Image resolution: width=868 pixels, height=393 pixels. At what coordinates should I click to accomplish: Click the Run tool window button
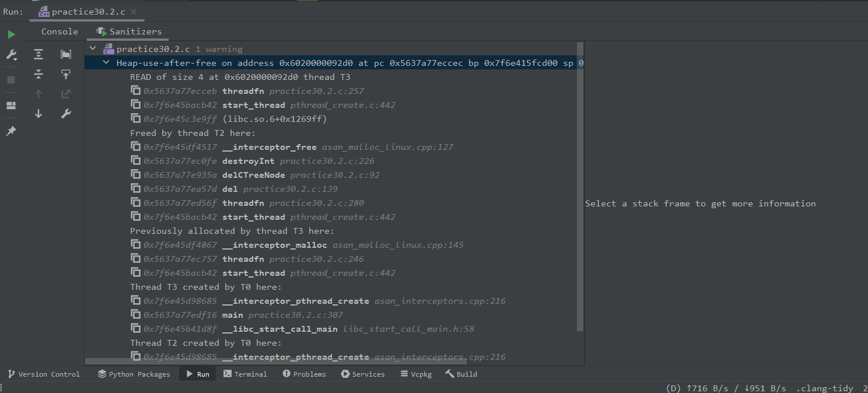197,374
